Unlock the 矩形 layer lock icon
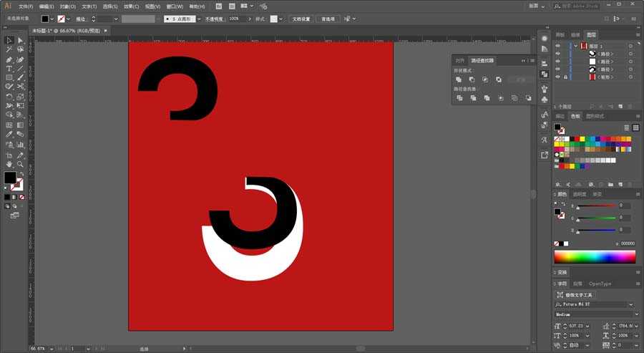This screenshot has height=353, width=644. (x=565, y=77)
